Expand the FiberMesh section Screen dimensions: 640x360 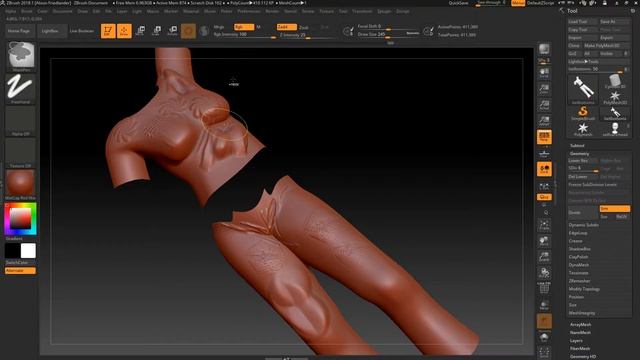(x=580, y=349)
